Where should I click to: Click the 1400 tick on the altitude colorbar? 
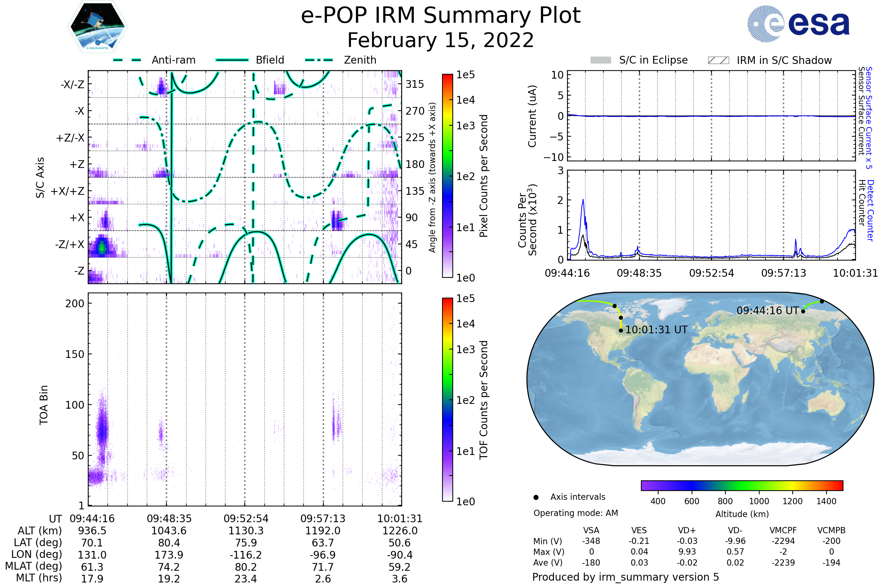point(826,501)
